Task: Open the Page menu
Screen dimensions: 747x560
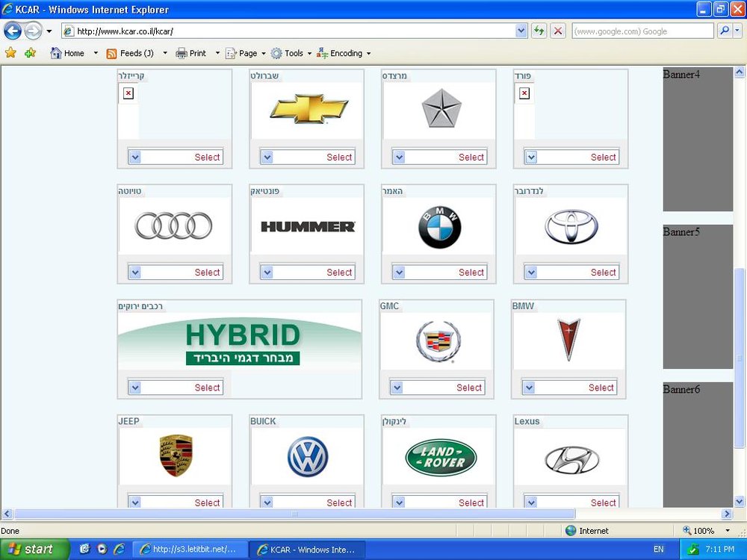Action: [x=245, y=53]
